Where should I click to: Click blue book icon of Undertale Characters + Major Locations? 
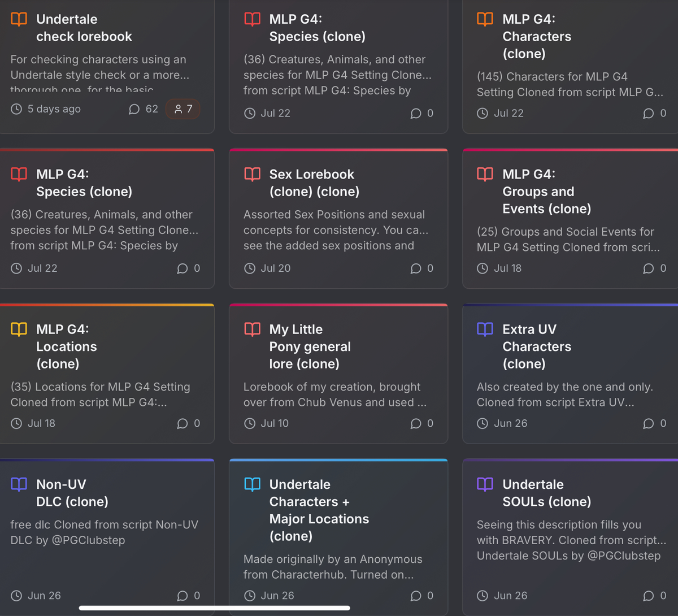coord(252,484)
